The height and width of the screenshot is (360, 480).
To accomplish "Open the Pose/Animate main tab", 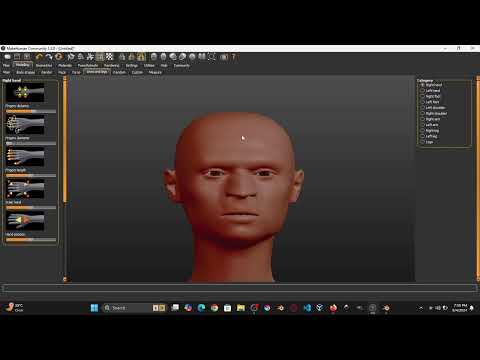I will point(88,65).
